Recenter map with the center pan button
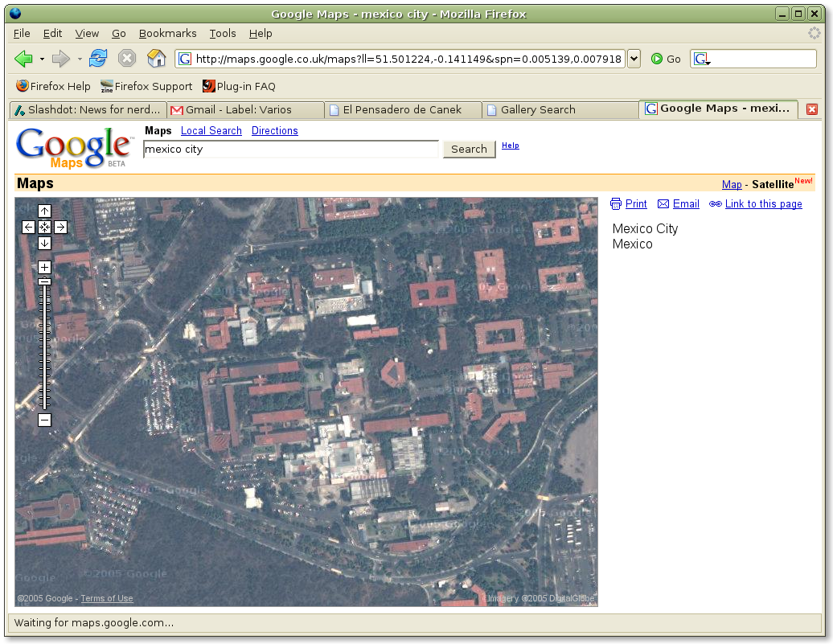This screenshot has height=644, width=833. pos(45,228)
